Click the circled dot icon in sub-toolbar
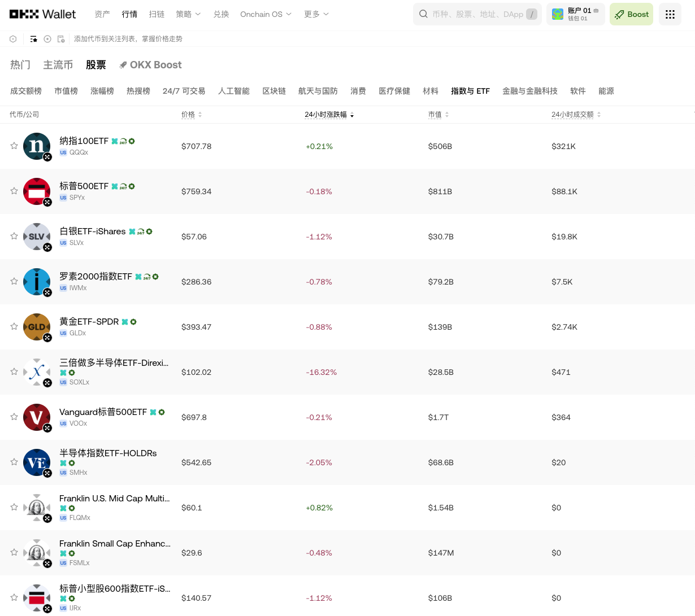 coord(47,39)
